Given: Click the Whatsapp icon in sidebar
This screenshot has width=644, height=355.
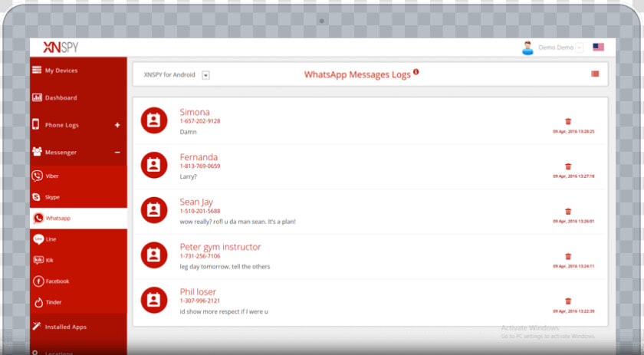Looking at the screenshot, I should click(x=38, y=219).
